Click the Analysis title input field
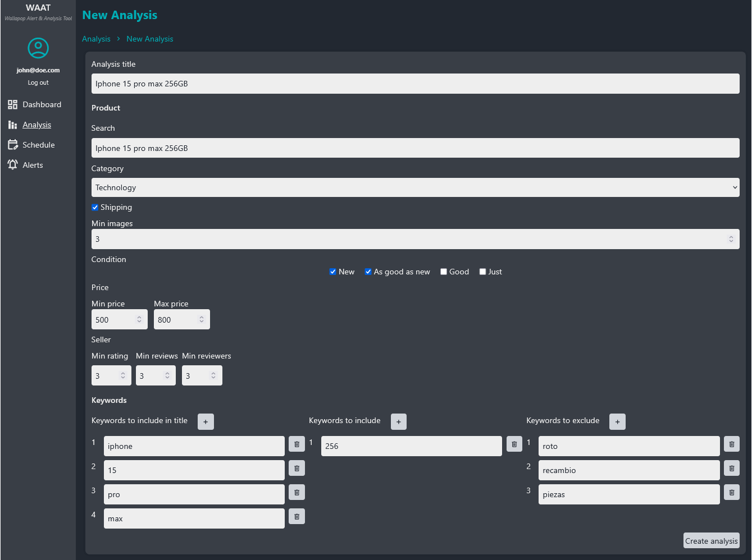This screenshot has width=752, height=560. (x=416, y=84)
